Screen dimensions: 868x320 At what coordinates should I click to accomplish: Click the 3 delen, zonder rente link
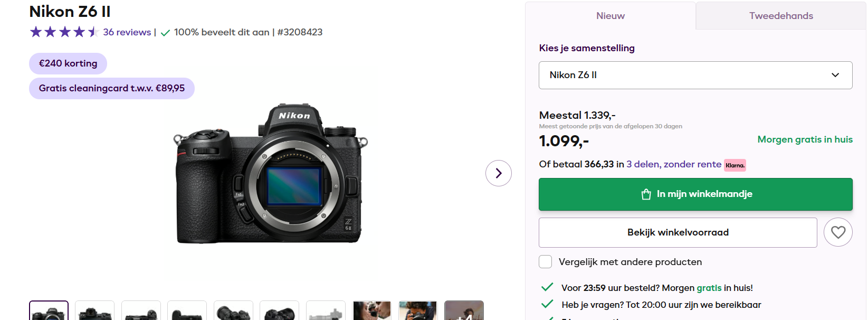tap(673, 164)
